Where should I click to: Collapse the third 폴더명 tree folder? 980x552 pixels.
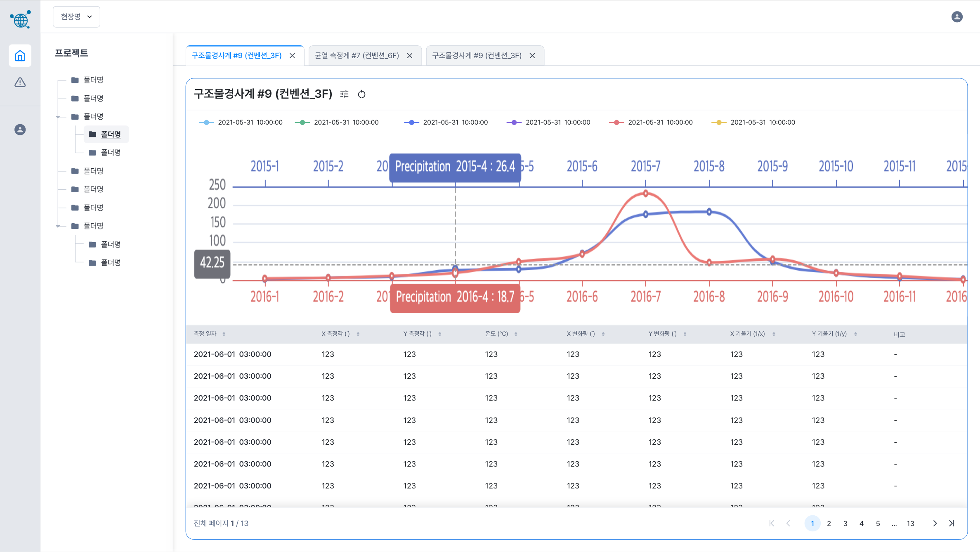58,117
